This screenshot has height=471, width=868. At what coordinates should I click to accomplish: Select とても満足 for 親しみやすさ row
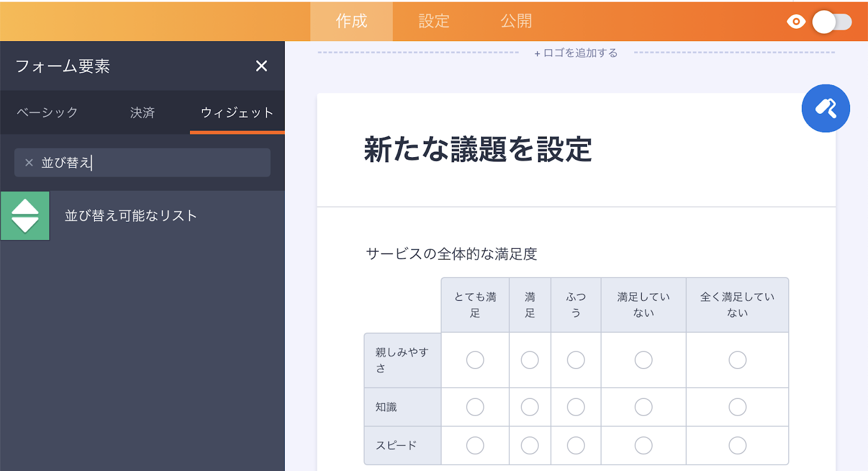pos(475,360)
